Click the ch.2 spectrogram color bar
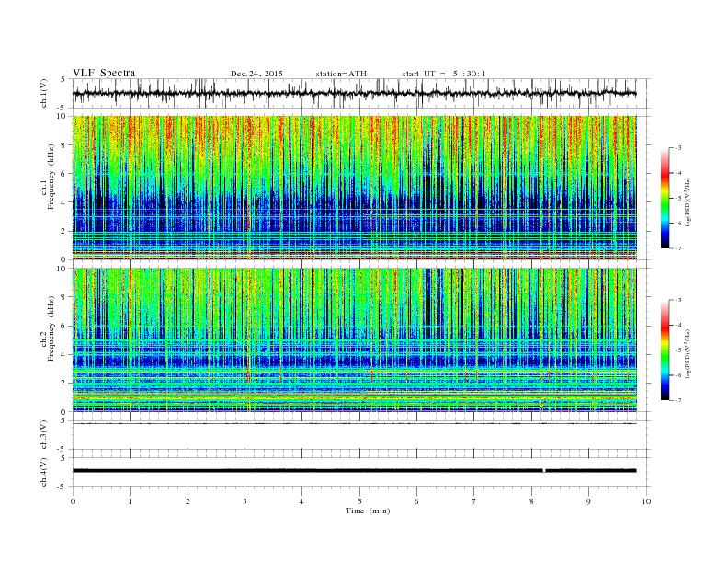 pos(665,350)
